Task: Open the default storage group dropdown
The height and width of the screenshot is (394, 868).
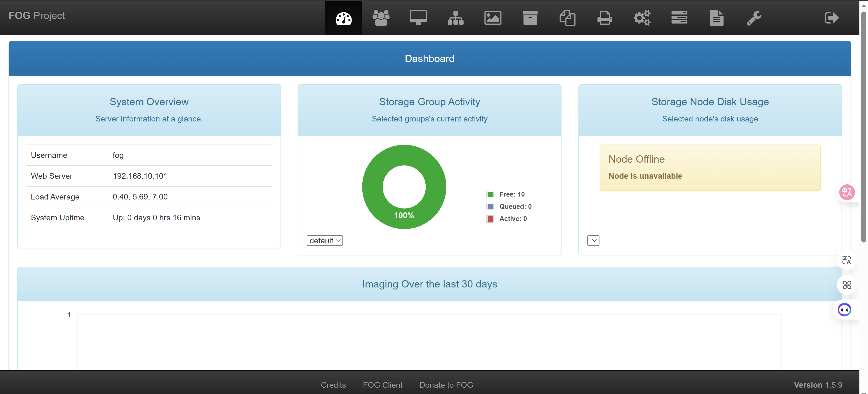Action: coord(325,240)
